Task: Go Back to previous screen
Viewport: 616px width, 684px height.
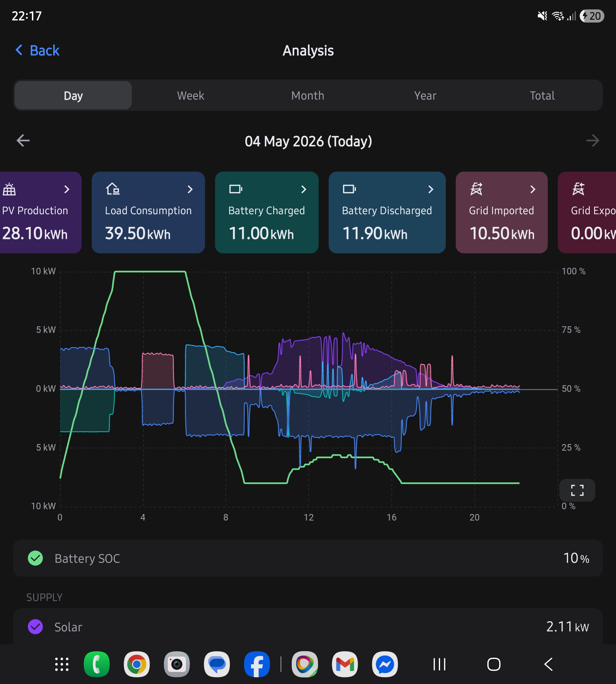Action: (38, 50)
